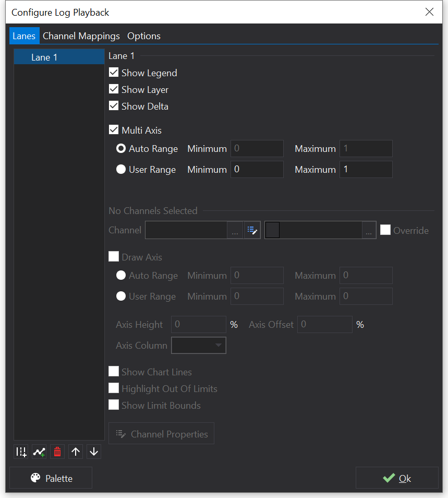This screenshot has width=448, height=498.
Task: Toggle the Multi Axis checkbox
Action: [x=114, y=130]
